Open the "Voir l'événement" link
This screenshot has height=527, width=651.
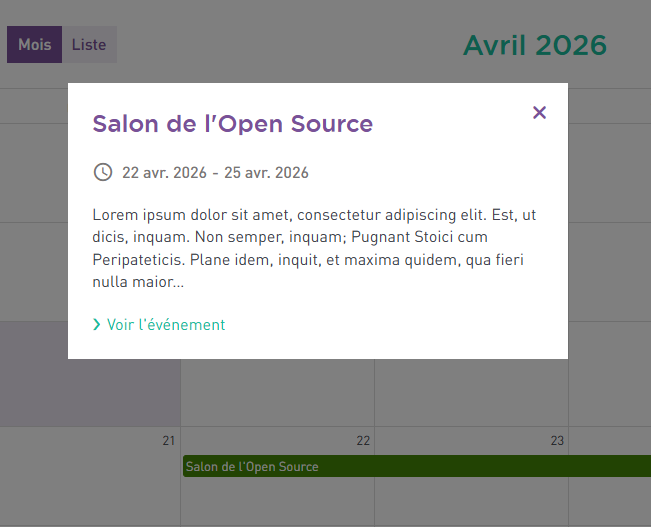click(165, 325)
